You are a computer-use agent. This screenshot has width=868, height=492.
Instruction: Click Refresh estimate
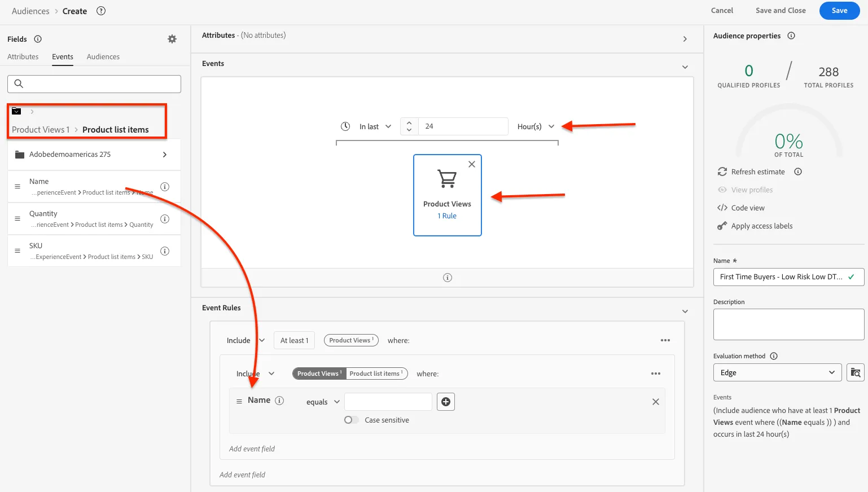(x=751, y=172)
